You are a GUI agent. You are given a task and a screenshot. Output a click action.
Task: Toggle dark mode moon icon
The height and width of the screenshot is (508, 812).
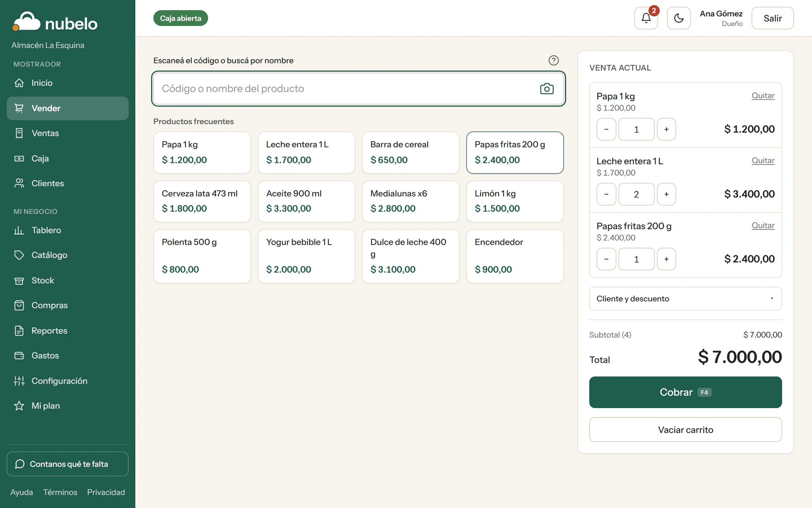tap(678, 18)
